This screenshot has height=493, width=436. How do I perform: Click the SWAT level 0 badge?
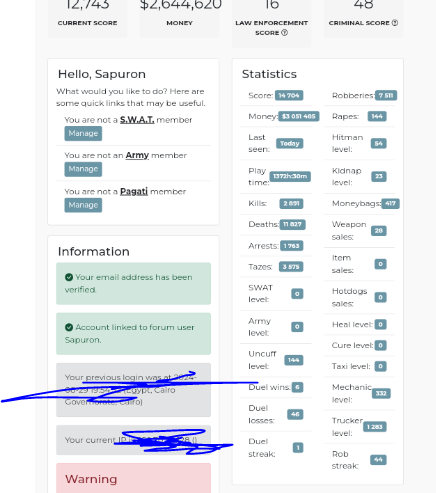pyautogui.click(x=297, y=294)
